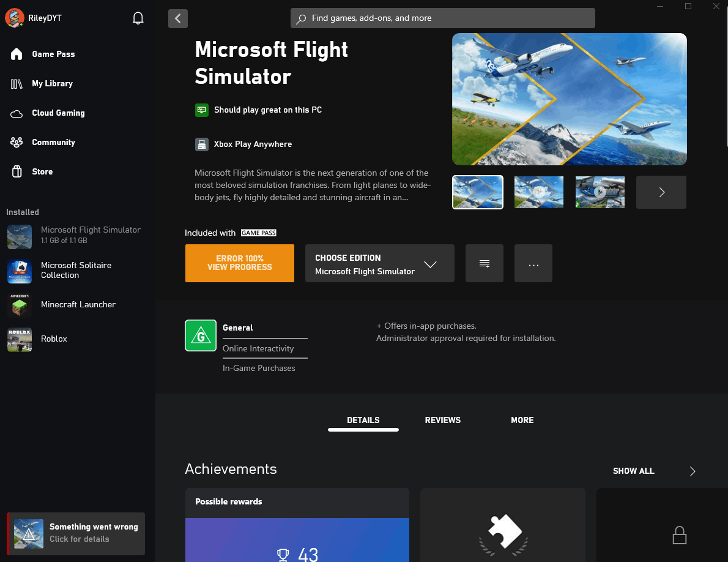Click the Offers in-app purchases notice
728x562 pixels.
426,326
